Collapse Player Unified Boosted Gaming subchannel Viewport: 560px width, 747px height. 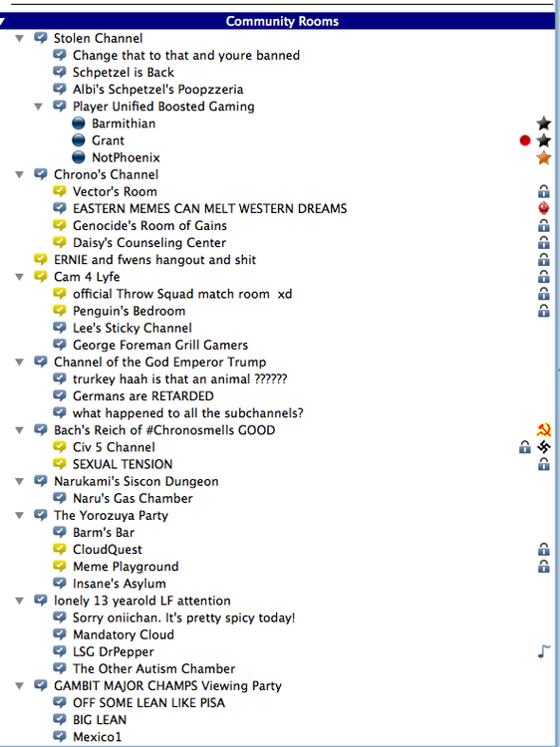[x=39, y=107]
